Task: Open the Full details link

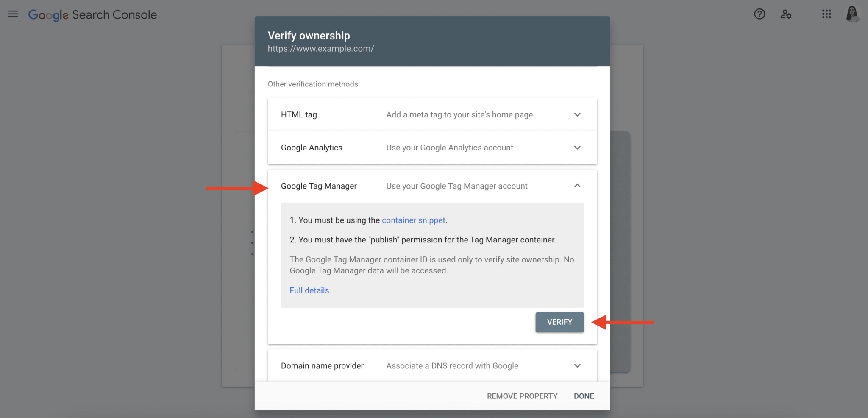Action: pos(309,290)
